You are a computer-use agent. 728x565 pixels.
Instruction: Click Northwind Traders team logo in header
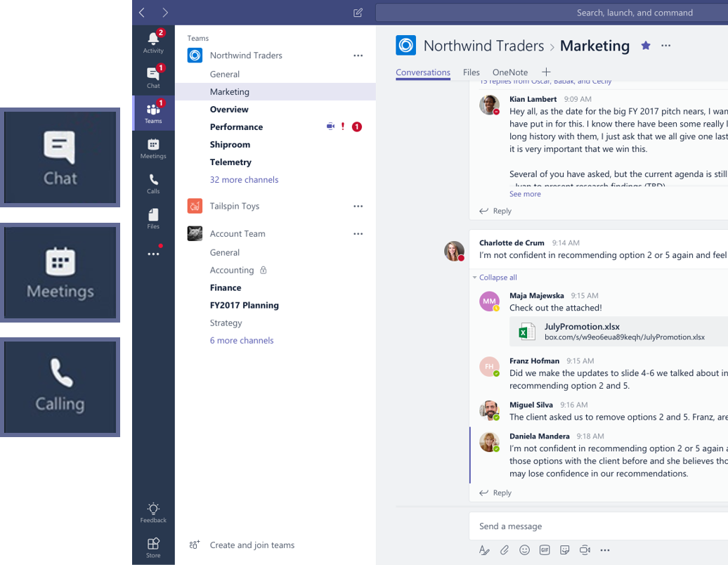pos(405,46)
